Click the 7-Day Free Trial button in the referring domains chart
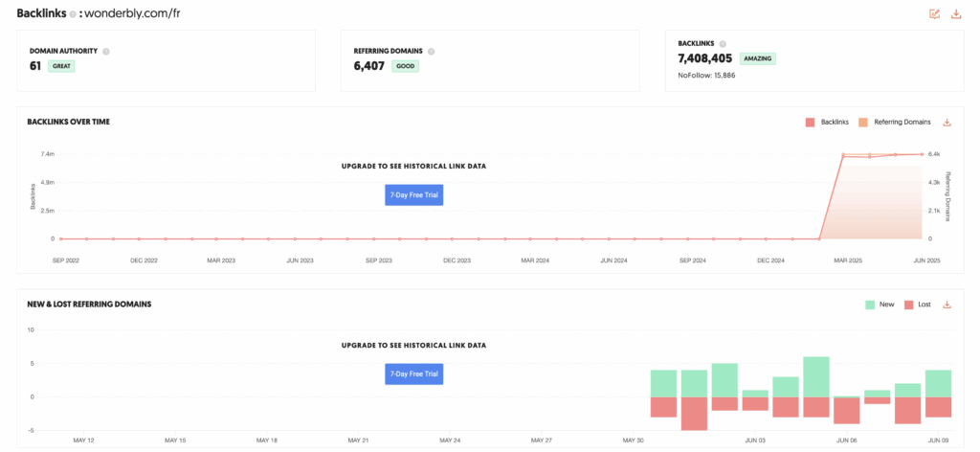This screenshot has height=452, width=980. pos(413,373)
